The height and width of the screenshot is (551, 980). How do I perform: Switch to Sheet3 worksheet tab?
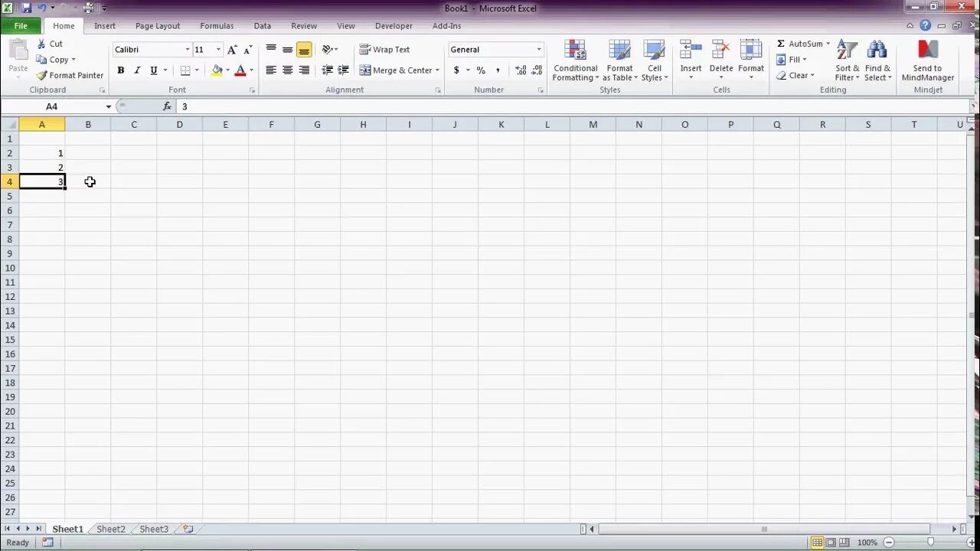click(154, 529)
